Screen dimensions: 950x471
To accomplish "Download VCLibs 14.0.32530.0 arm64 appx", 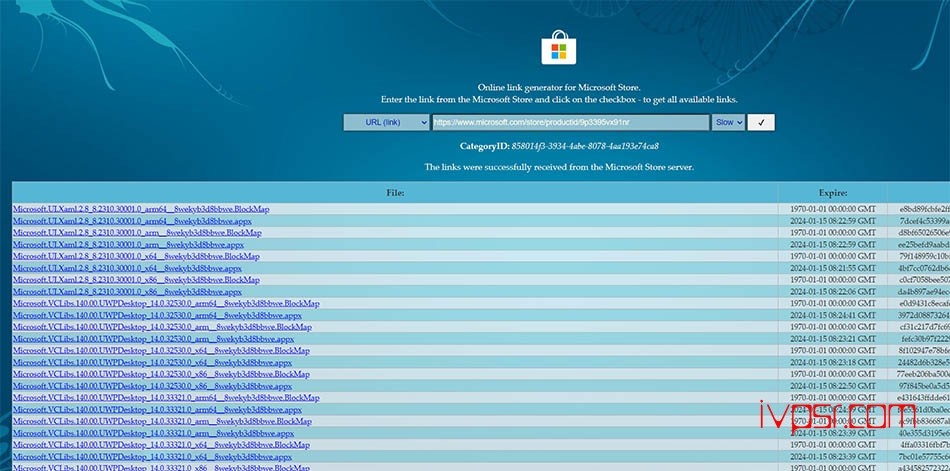I will [157, 316].
